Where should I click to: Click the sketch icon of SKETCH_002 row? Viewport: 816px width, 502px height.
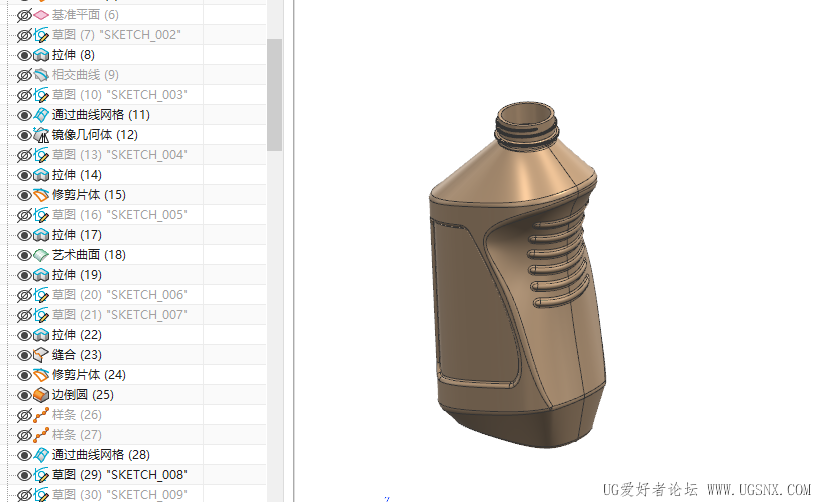tap(41, 35)
